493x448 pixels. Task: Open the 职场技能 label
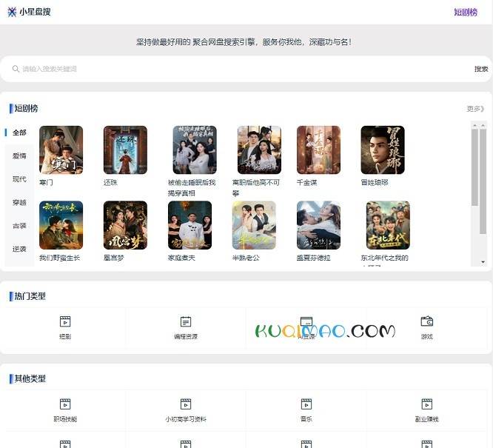click(65, 419)
